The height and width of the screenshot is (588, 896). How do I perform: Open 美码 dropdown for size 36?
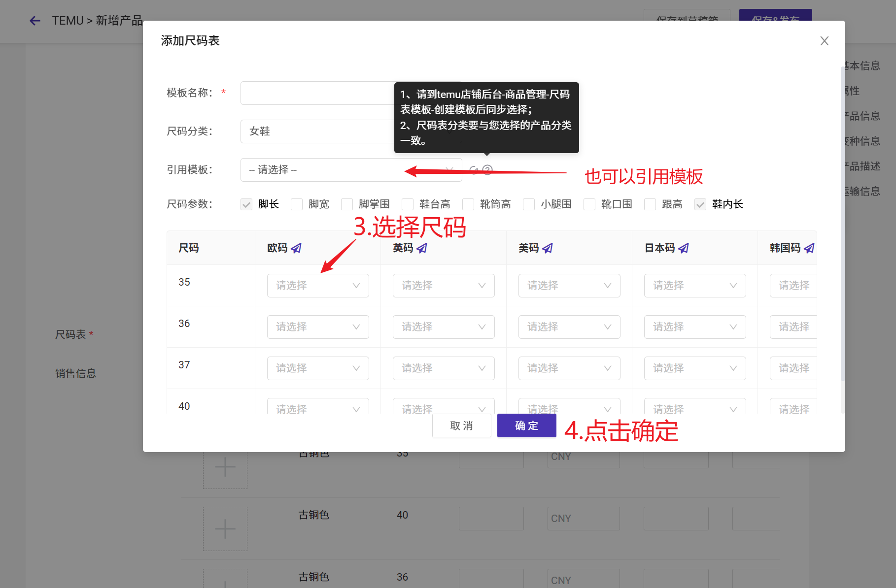pyautogui.click(x=569, y=327)
